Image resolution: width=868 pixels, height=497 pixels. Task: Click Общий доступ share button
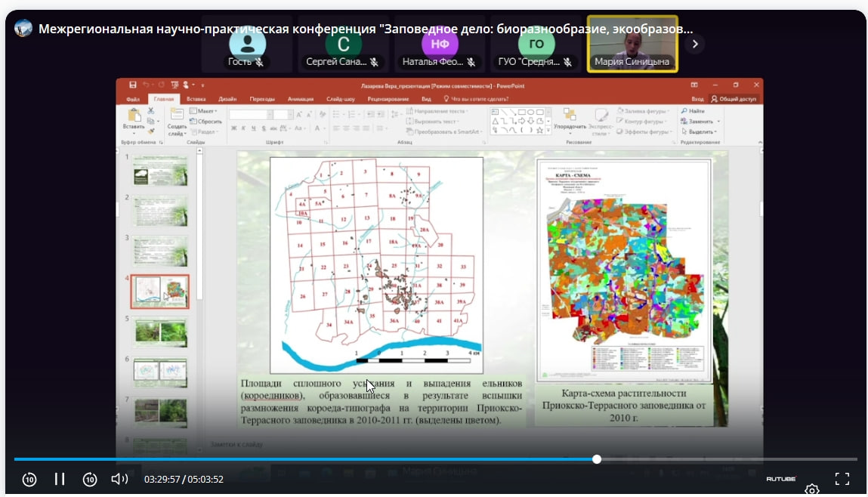734,99
